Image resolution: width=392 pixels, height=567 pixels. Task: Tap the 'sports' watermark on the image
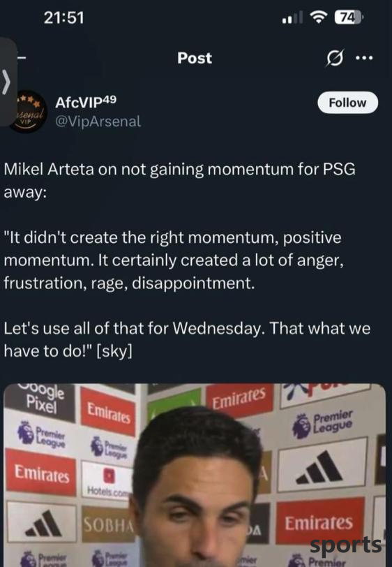(x=346, y=545)
